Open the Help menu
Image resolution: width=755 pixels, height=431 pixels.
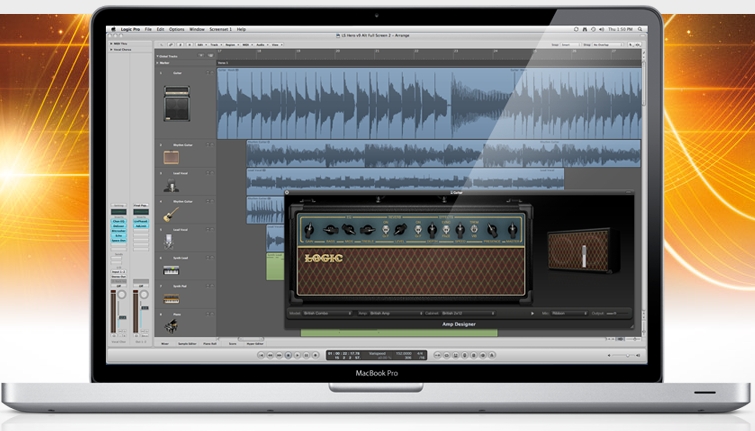(241, 29)
